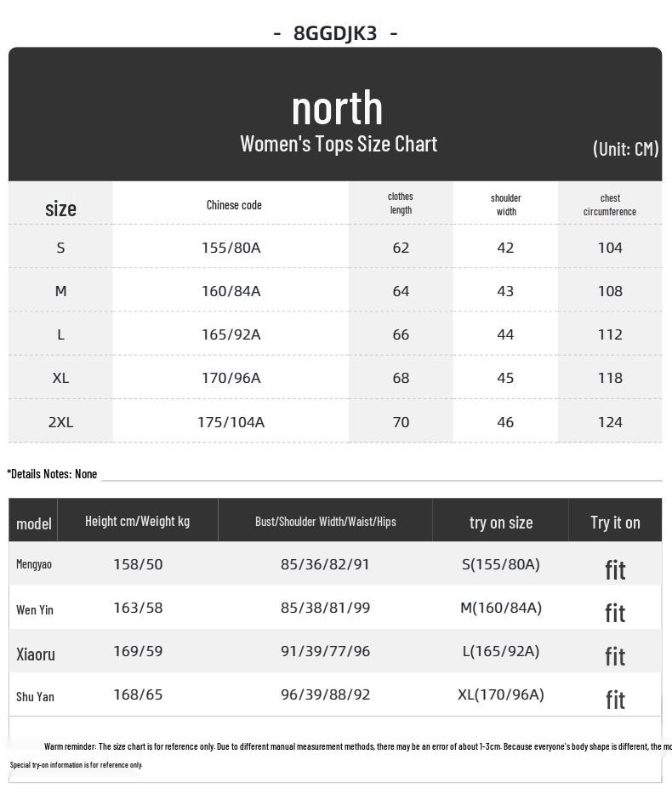Click the "chest circumference" column header
Image resolution: width=672 pixels, height=800 pixels.
610,205
